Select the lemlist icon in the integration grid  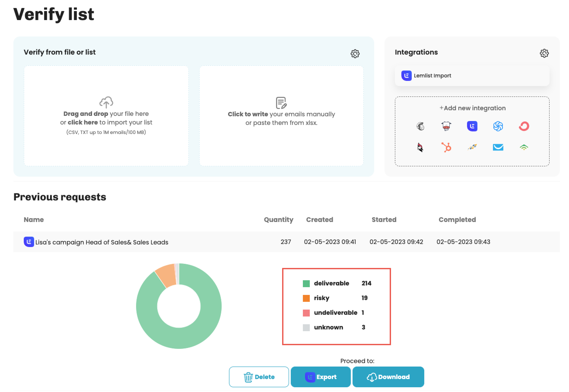472,126
